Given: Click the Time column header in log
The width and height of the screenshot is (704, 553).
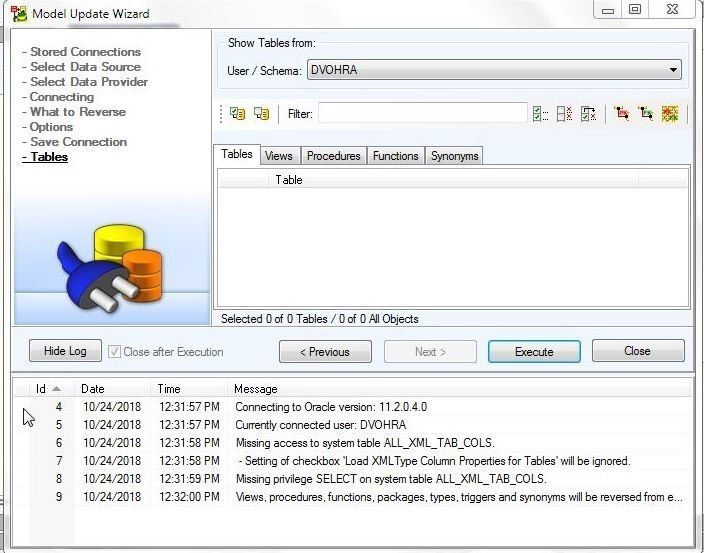Looking at the screenshot, I should pyautogui.click(x=189, y=389).
